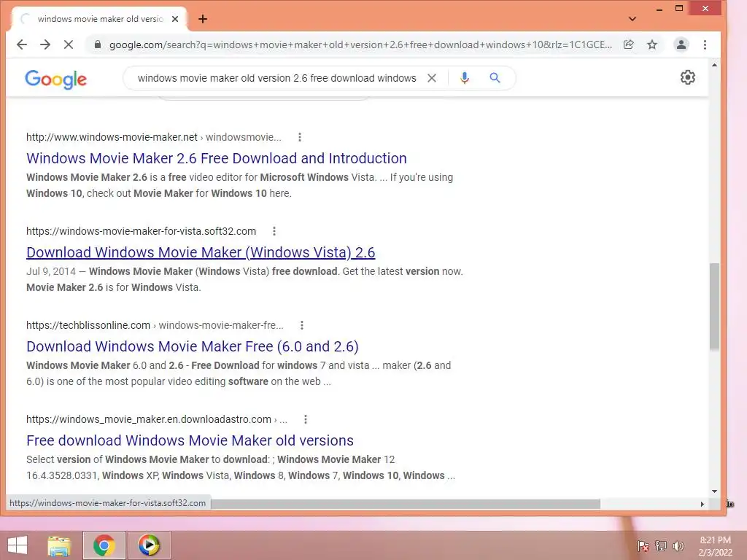Open a new tab with the plus button
Viewport: 747px width, 560px height.
point(203,19)
